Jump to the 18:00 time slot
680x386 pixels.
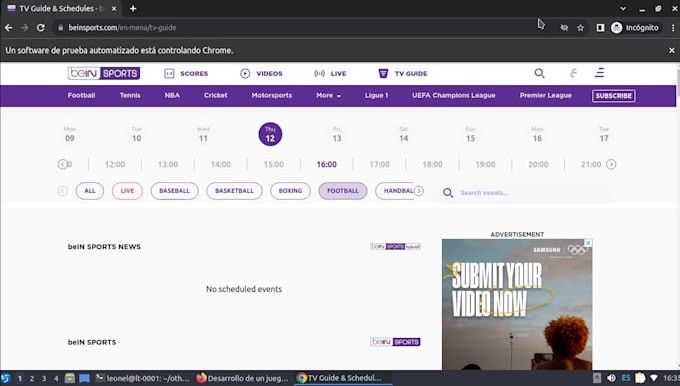coord(432,164)
